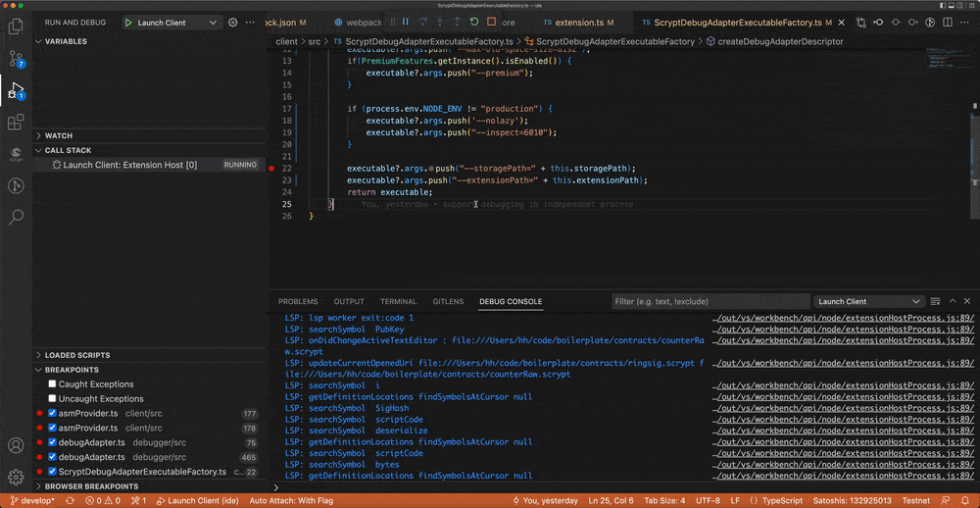Viewport: 980px width, 508px height.
Task: Close the bottom panel
Action: [x=968, y=301]
